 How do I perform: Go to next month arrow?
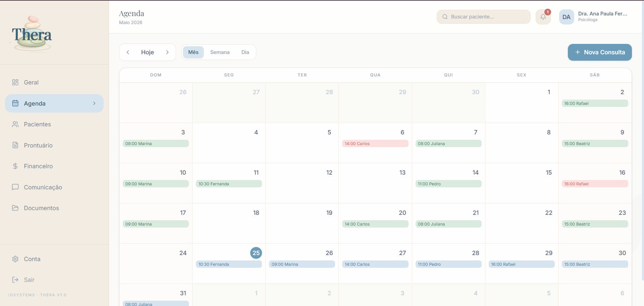(167, 52)
